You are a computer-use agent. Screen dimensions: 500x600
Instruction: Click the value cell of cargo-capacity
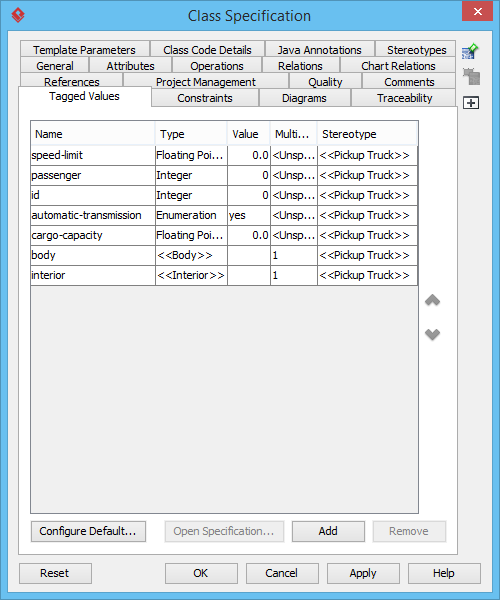coord(249,235)
